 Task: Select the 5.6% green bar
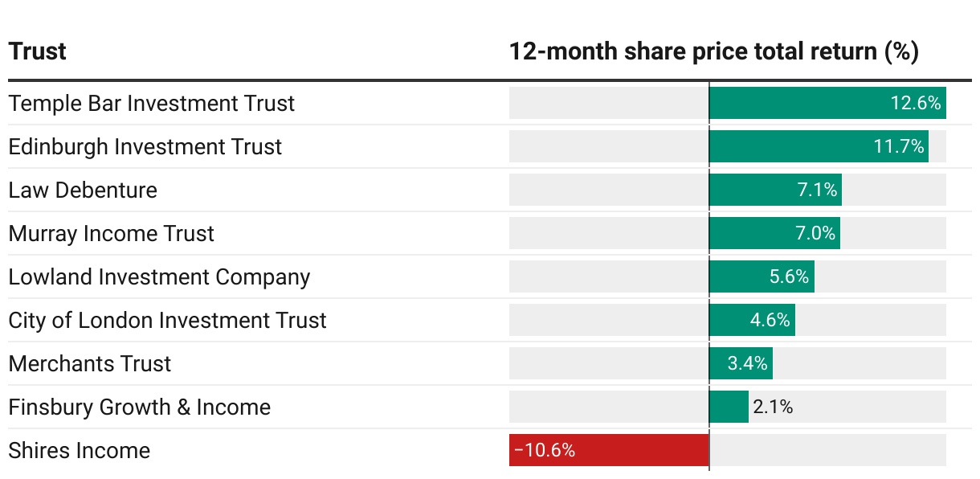(x=762, y=277)
